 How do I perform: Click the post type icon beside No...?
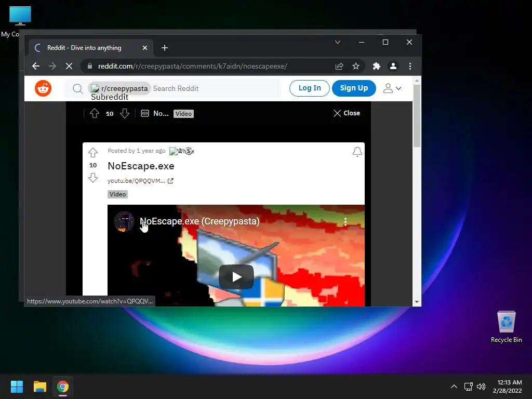click(x=145, y=113)
